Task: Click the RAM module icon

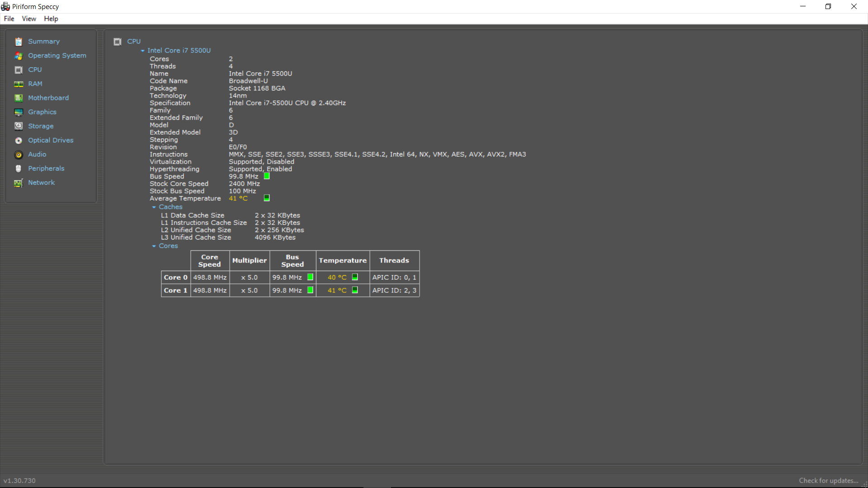Action: 19,84
